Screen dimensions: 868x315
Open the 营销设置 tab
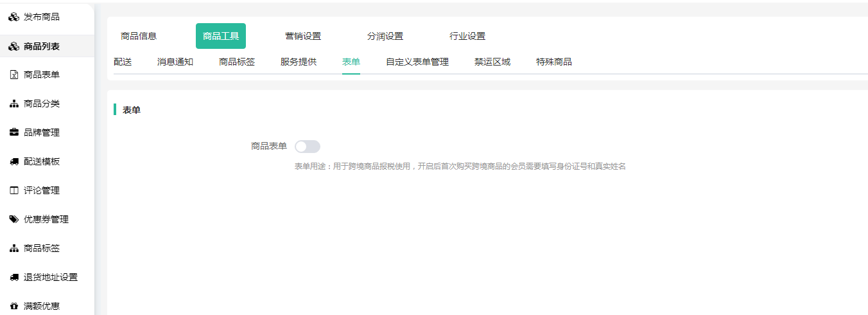(303, 36)
